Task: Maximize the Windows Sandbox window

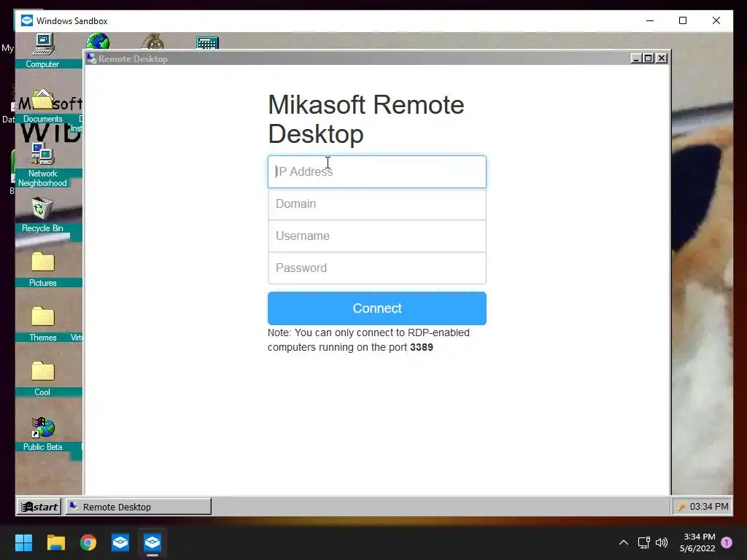Action: point(683,20)
